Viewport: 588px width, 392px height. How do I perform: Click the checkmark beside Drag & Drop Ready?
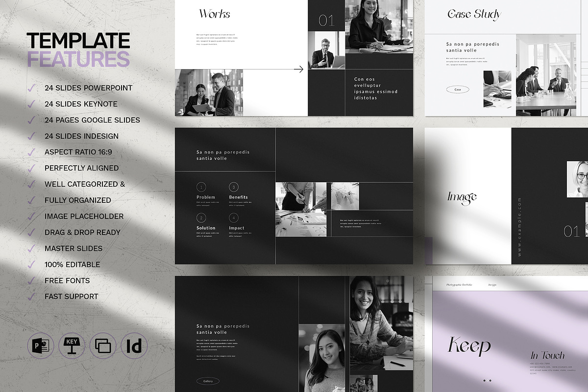pos(32,232)
